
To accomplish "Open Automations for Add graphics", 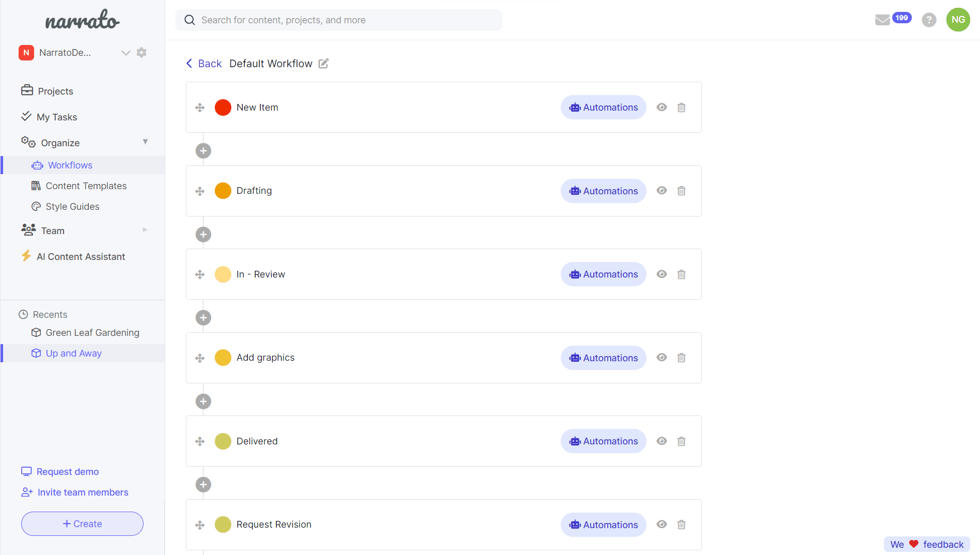I will point(604,358).
